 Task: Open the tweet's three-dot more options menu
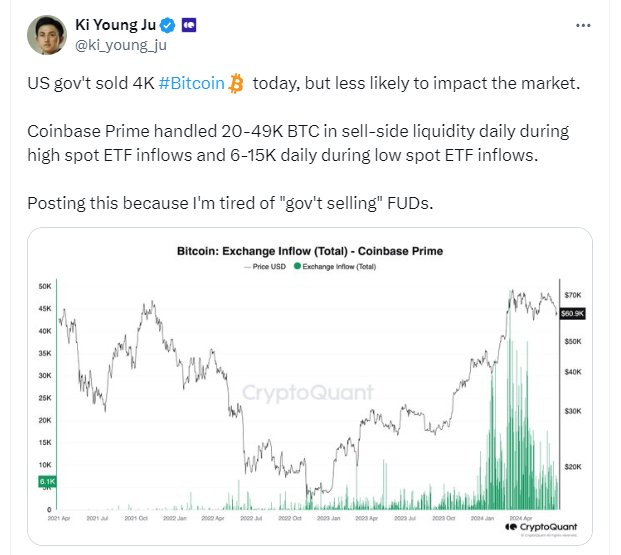(x=583, y=24)
